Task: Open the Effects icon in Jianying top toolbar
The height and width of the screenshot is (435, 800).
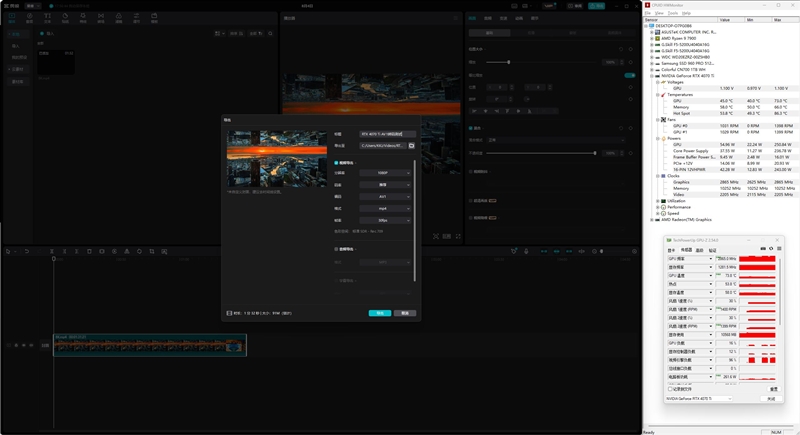Action: coord(83,18)
